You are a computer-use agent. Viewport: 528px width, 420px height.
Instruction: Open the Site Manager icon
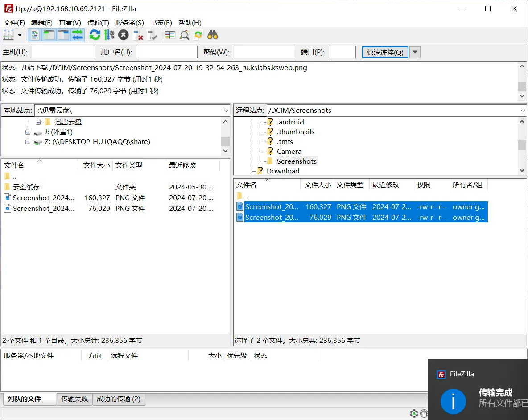8,35
